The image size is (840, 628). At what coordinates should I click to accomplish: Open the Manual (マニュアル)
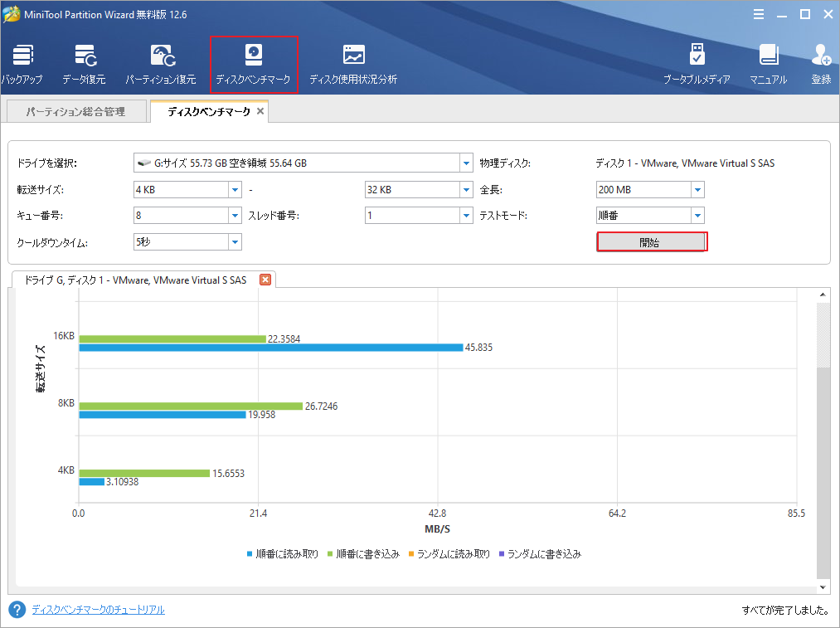[x=768, y=65]
